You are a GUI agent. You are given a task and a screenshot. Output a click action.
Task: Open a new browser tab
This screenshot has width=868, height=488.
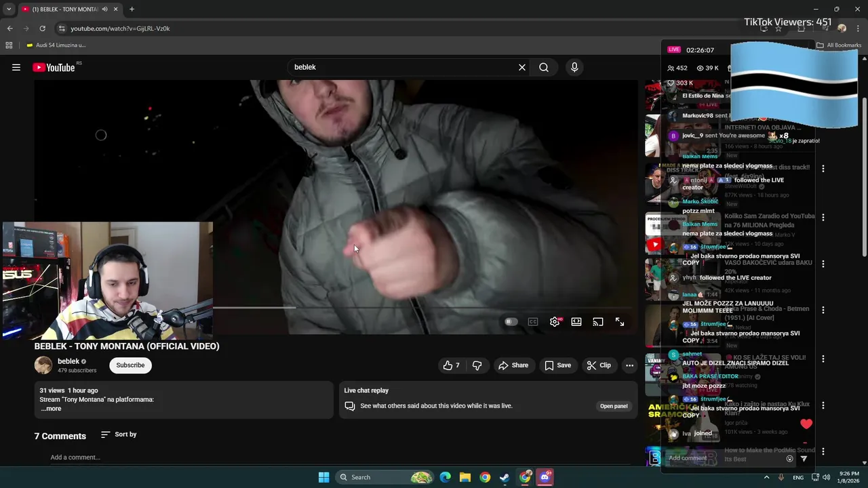pos(132,9)
